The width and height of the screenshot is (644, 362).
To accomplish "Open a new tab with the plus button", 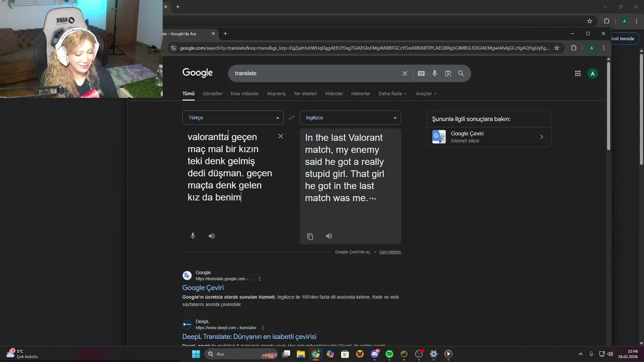I will [x=225, y=34].
